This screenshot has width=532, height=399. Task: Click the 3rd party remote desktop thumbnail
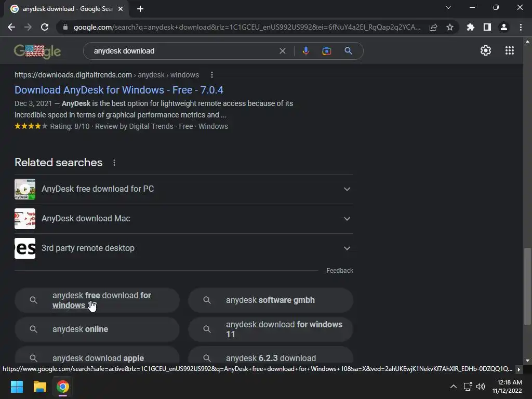click(25, 248)
